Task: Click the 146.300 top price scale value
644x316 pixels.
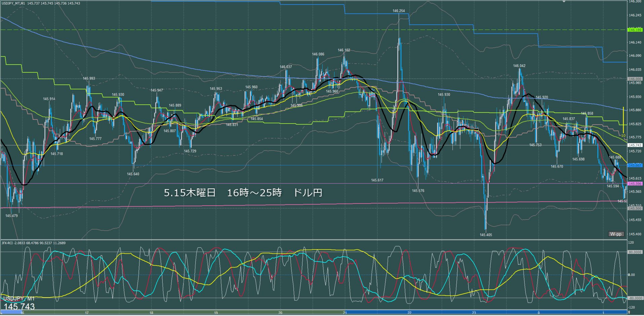Action: [x=635, y=2]
